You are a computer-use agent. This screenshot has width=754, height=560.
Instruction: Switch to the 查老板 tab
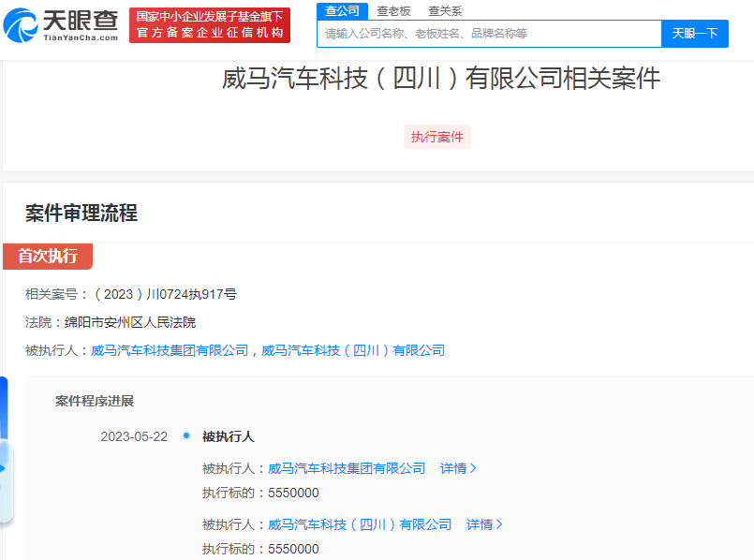pos(393,10)
